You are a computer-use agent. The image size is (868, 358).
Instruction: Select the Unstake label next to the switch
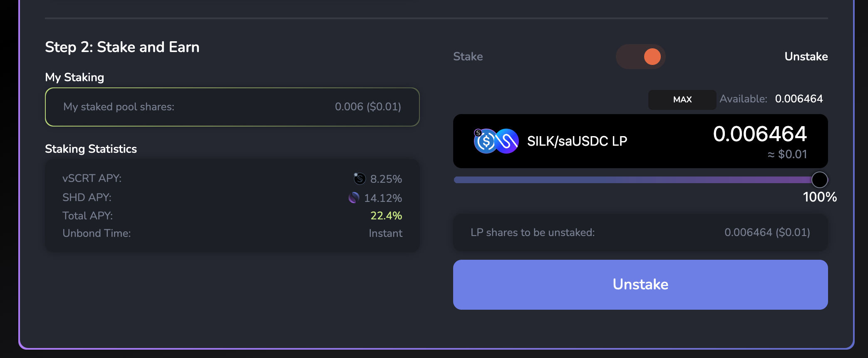806,57
